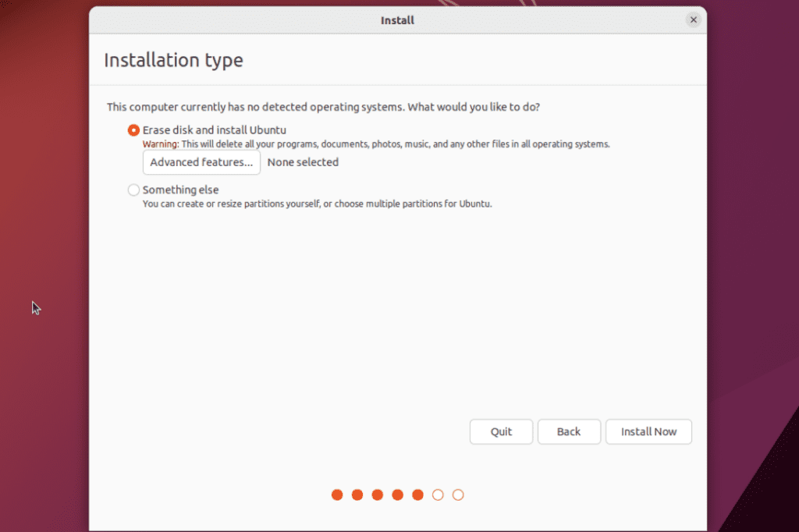The width and height of the screenshot is (799, 532).
Task: Click the Install window title bar text
Action: pyautogui.click(x=397, y=20)
